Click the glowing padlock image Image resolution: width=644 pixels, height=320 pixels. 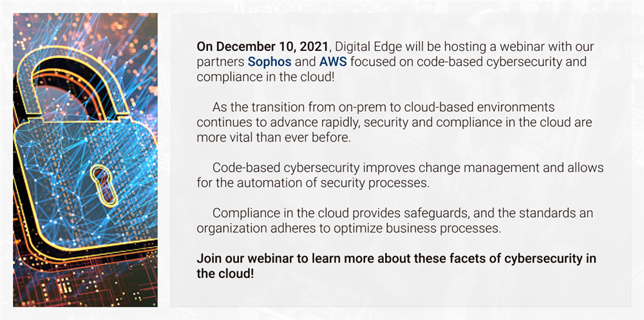coord(86,160)
